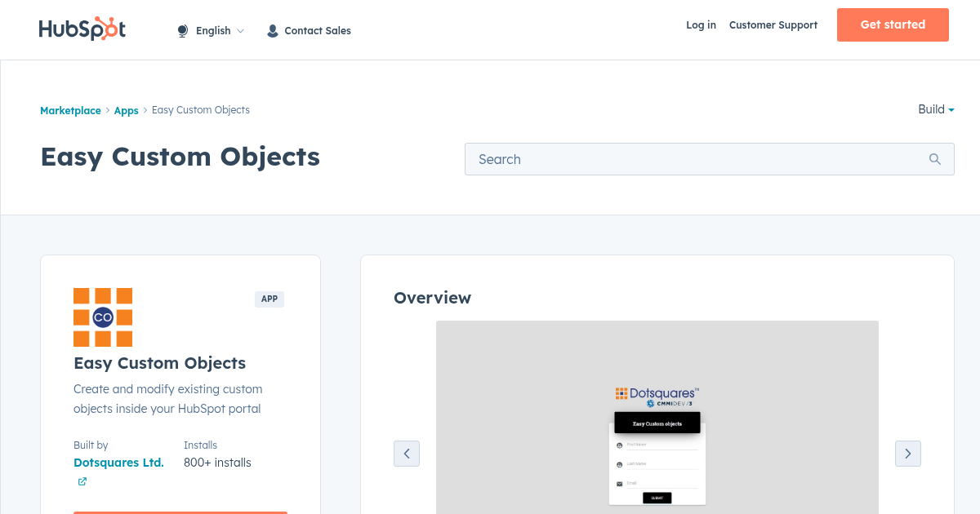Click the APP badge label
Viewport: 980px width, 514px height.
click(x=269, y=299)
